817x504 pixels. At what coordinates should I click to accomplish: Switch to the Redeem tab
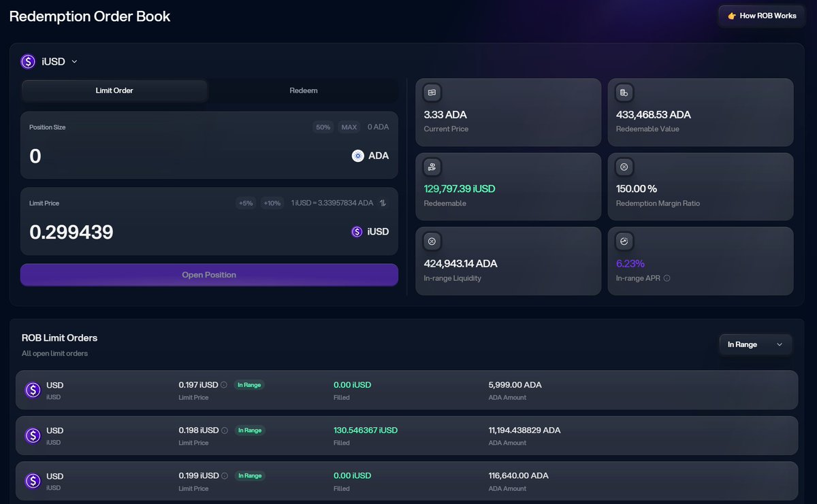[x=303, y=90]
